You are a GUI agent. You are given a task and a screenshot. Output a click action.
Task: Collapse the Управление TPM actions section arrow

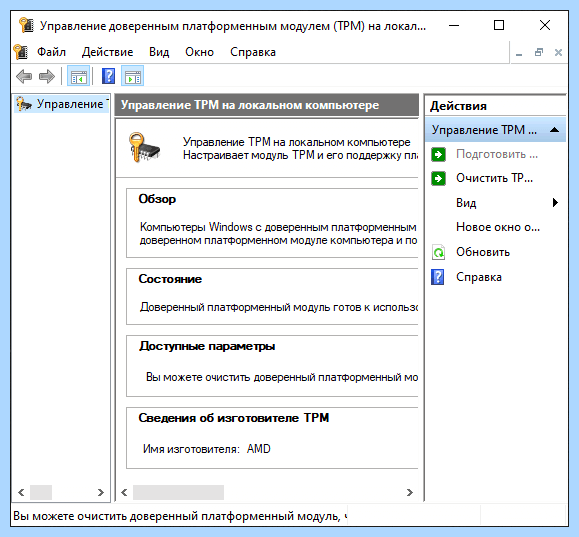click(x=554, y=130)
